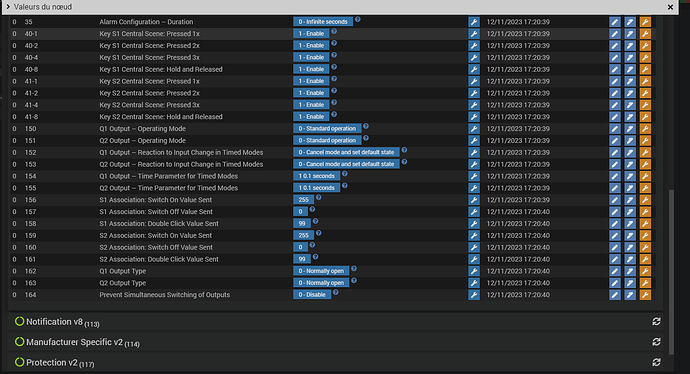This screenshot has height=374, width=690.
Task: Select the 'Key S2 Central Scene: Hold and Released' label
Action: click(x=161, y=117)
